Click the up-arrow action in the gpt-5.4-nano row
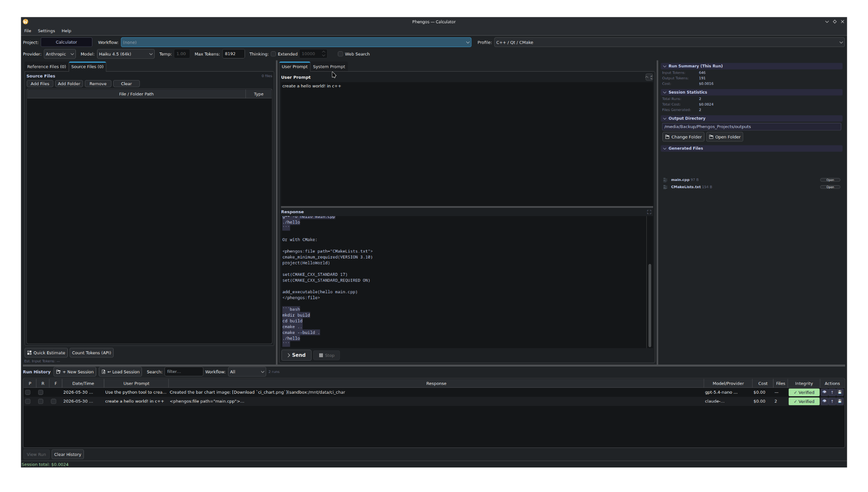The image size is (868, 492). coord(832,392)
